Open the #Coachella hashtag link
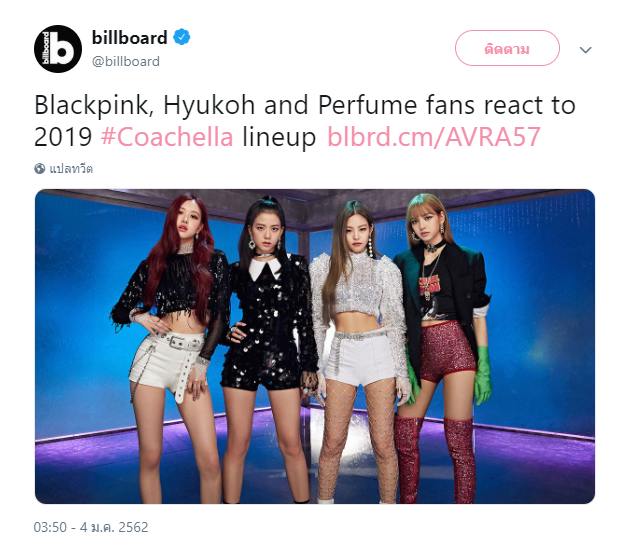 (167, 137)
